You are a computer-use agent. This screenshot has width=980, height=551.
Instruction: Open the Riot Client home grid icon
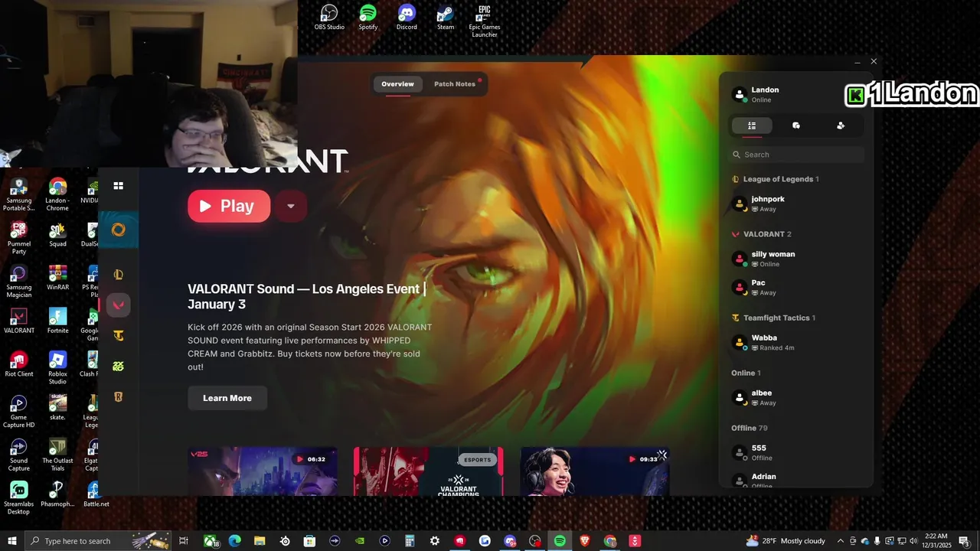119,185
